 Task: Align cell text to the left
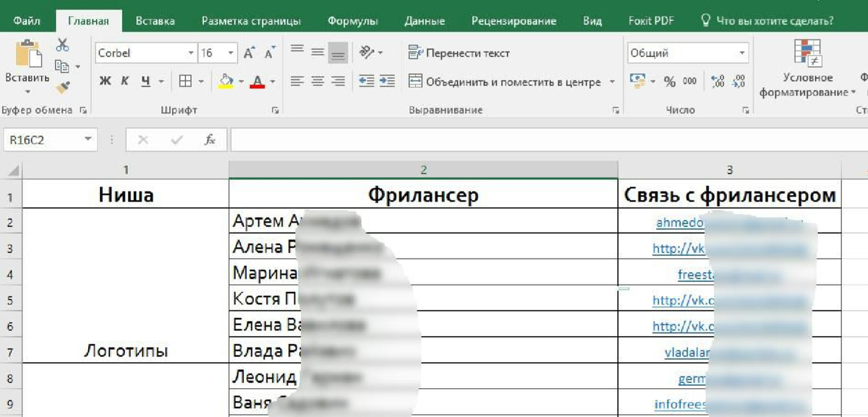coord(297,82)
